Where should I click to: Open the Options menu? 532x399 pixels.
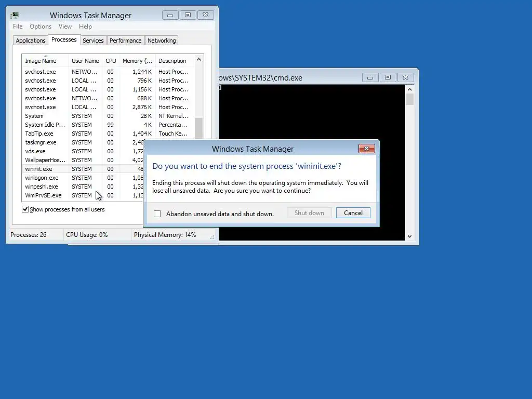(41, 26)
